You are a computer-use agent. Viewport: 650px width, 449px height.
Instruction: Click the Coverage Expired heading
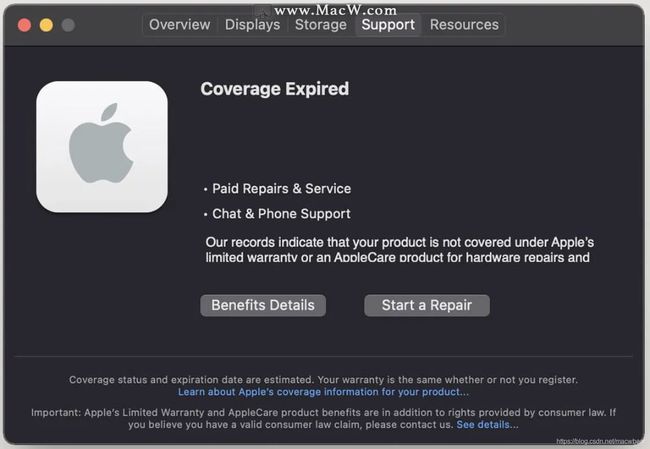click(274, 89)
